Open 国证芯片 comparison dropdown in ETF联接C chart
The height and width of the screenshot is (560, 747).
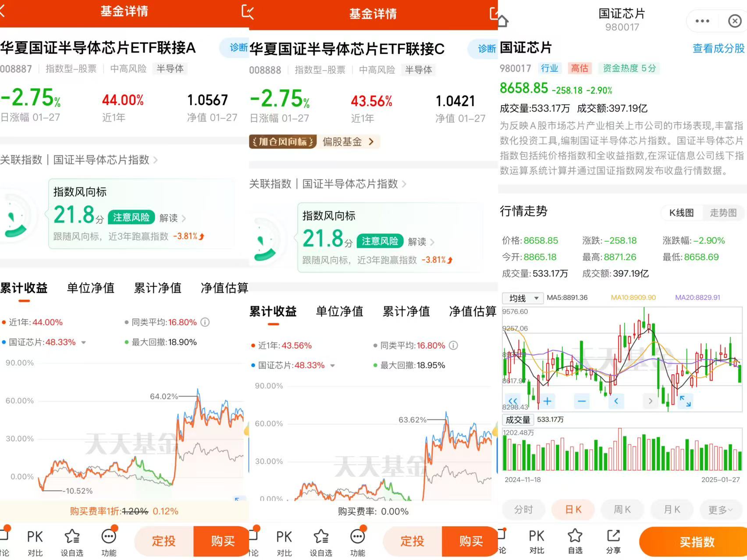click(332, 366)
